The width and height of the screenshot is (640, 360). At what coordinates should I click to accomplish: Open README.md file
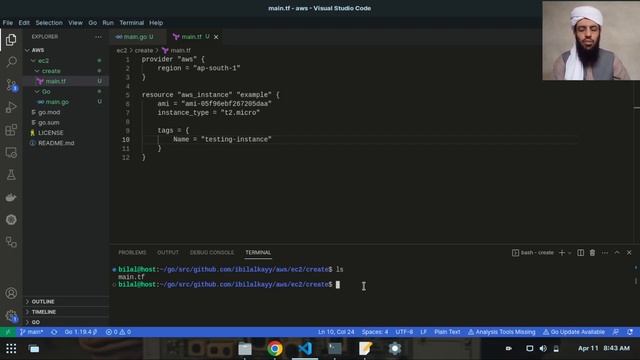65,143
